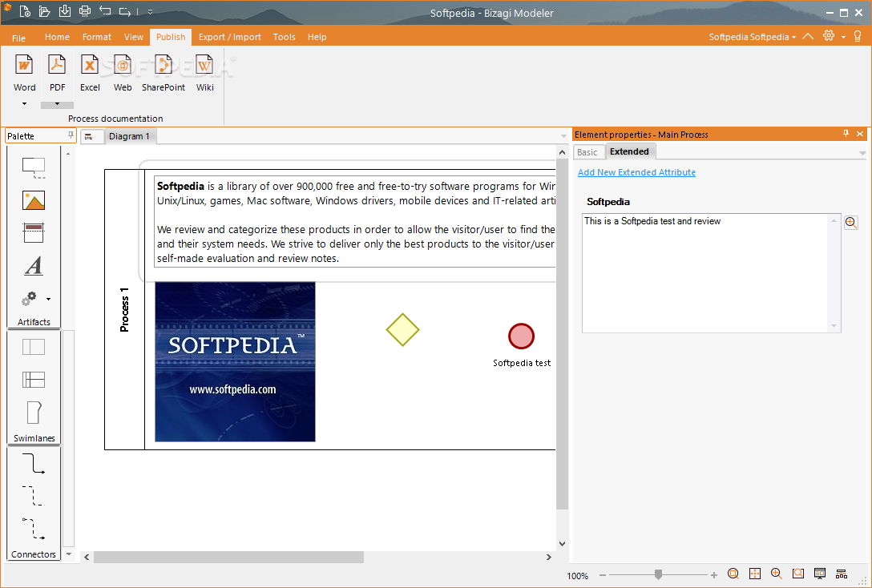Viewport: 872px width, 588px height.
Task: Click the zoom in plus button
Action: 713,575
